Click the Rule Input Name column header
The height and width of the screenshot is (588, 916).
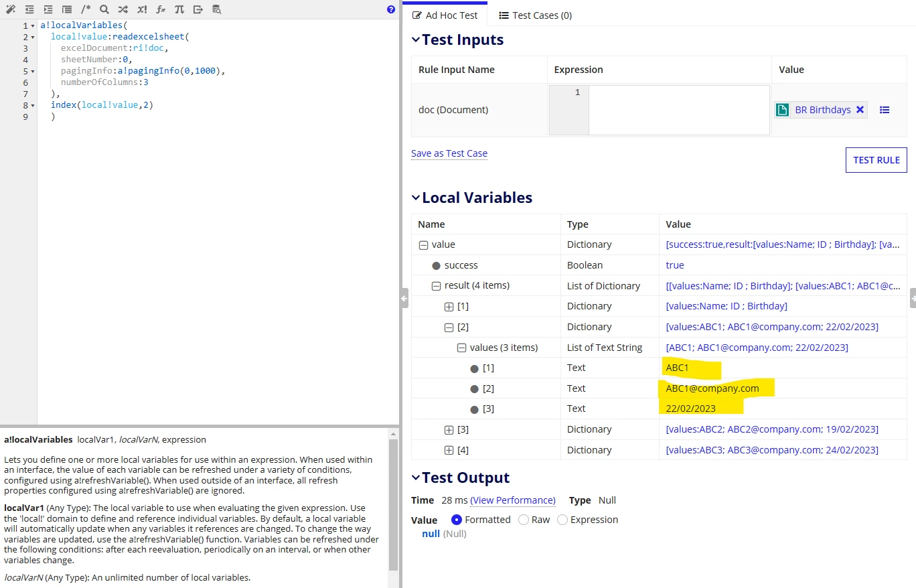click(457, 70)
